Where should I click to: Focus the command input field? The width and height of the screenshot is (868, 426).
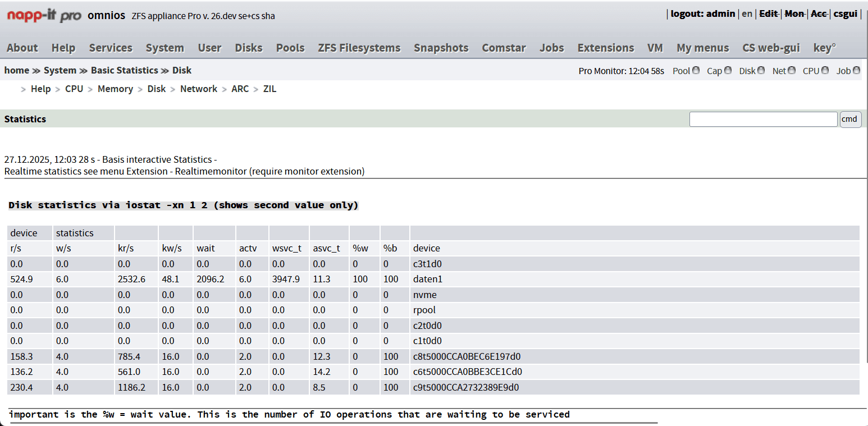click(x=763, y=119)
